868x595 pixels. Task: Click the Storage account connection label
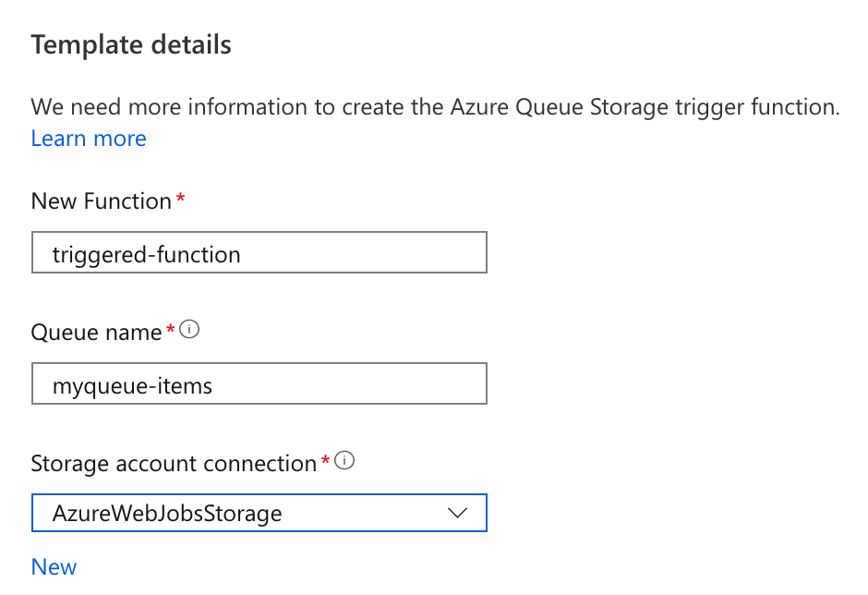pos(174,464)
